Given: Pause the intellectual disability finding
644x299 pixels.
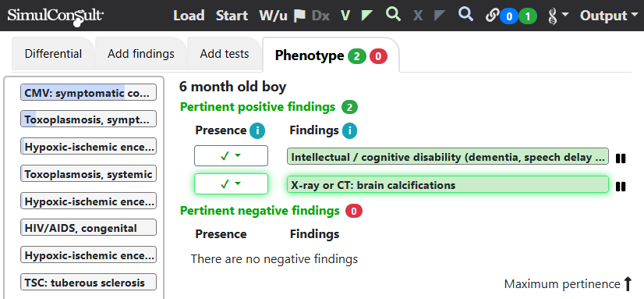Looking at the screenshot, I should click(621, 158).
